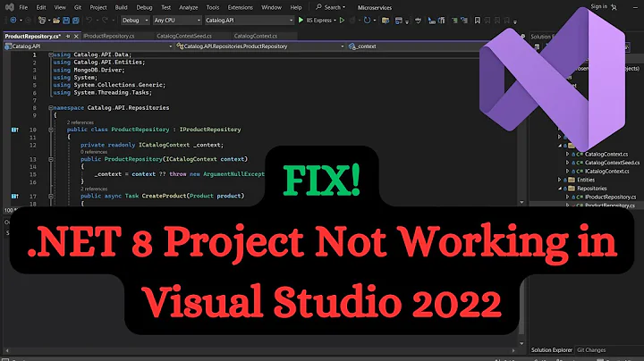The height and width of the screenshot is (361, 644).
Task: Open the Extensions menu
Action: [x=241, y=7]
